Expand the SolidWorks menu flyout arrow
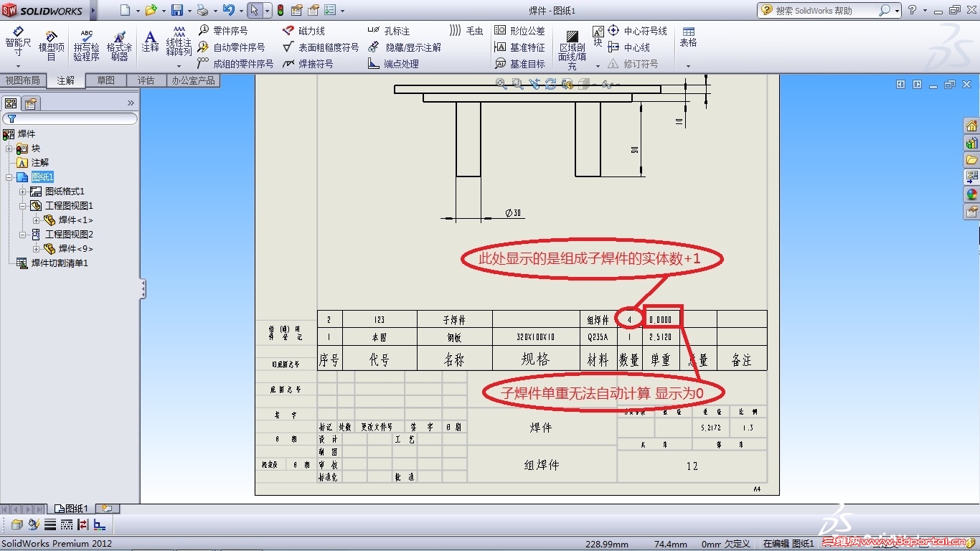 (x=93, y=11)
